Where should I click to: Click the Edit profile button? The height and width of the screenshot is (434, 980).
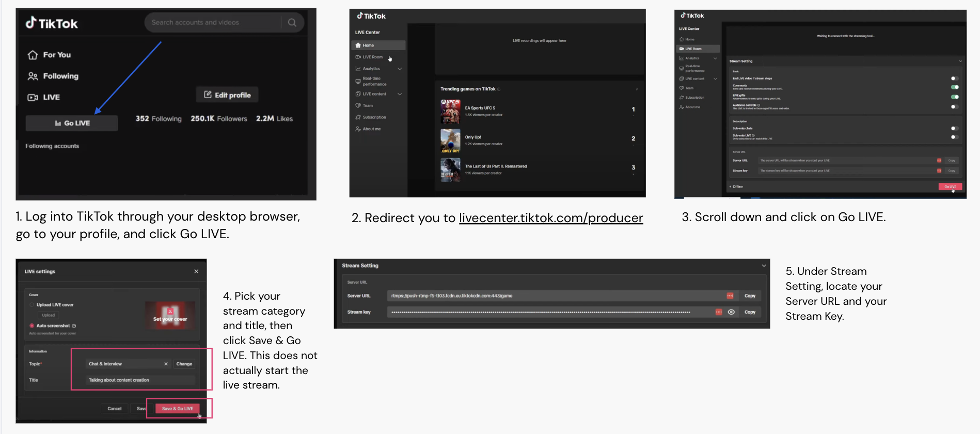tap(227, 95)
